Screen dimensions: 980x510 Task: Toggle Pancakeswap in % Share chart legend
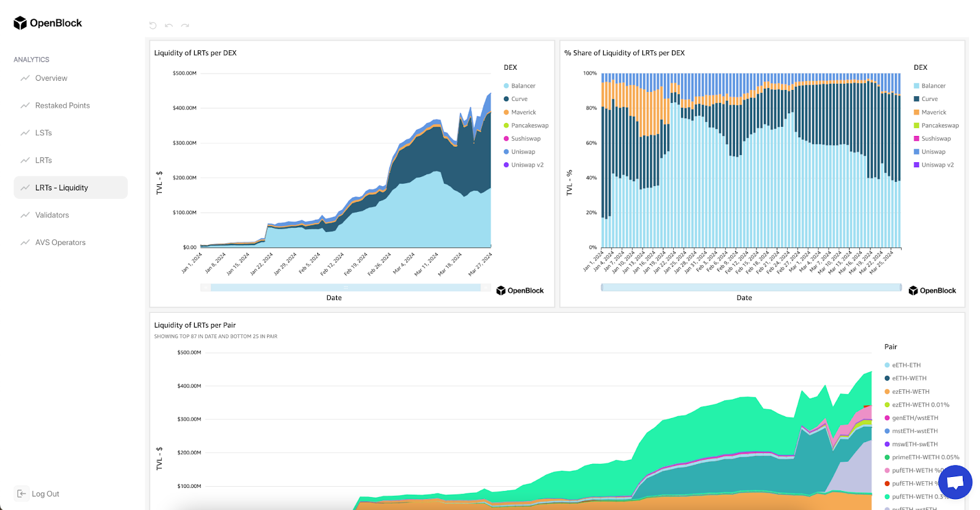click(936, 126)
